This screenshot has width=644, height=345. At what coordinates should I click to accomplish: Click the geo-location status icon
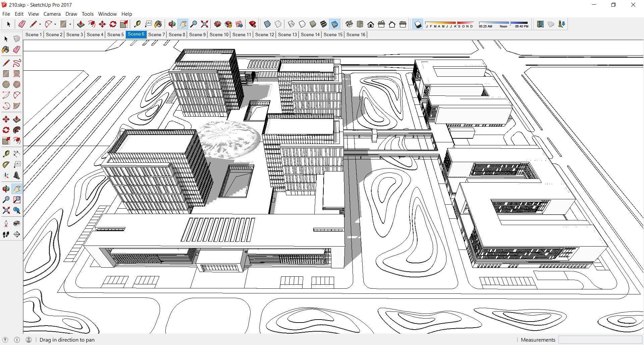click(5, 340)
